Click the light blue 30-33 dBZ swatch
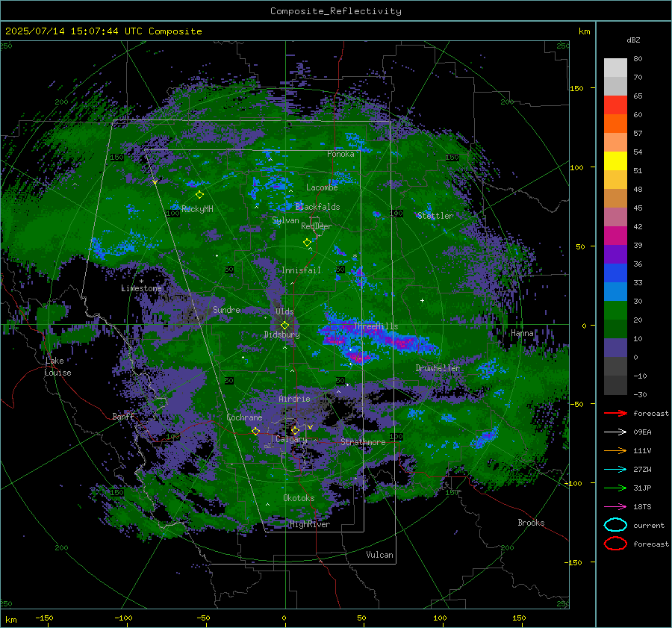672x628 pixels. pyautogui.click(x=615, y=291)
